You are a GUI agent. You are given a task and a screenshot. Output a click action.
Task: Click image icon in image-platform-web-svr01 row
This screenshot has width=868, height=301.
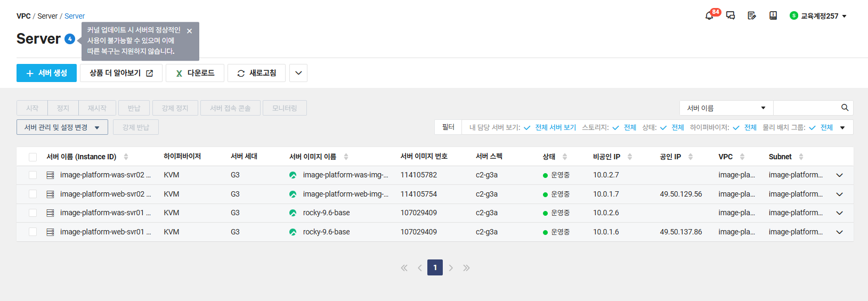click(x=293, y=232)
